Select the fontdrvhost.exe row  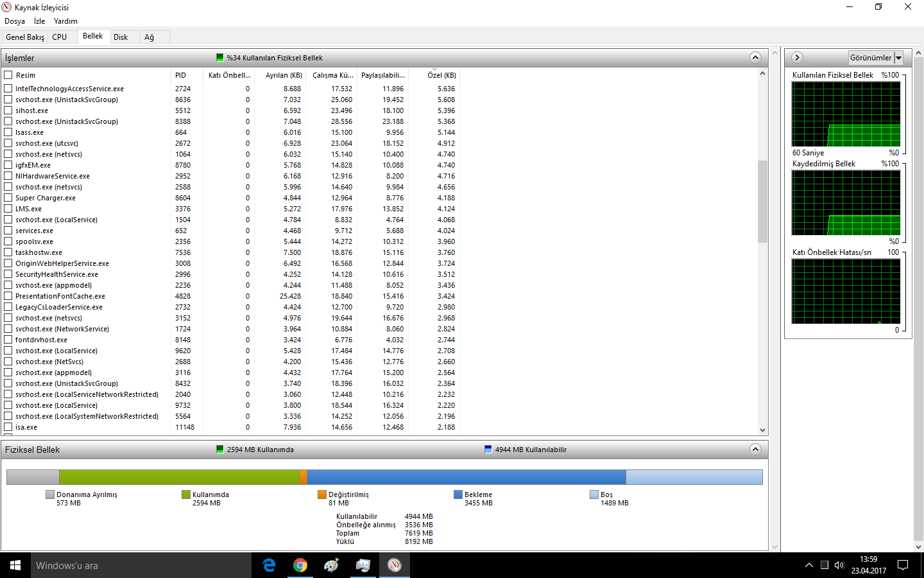coord(231,340)
